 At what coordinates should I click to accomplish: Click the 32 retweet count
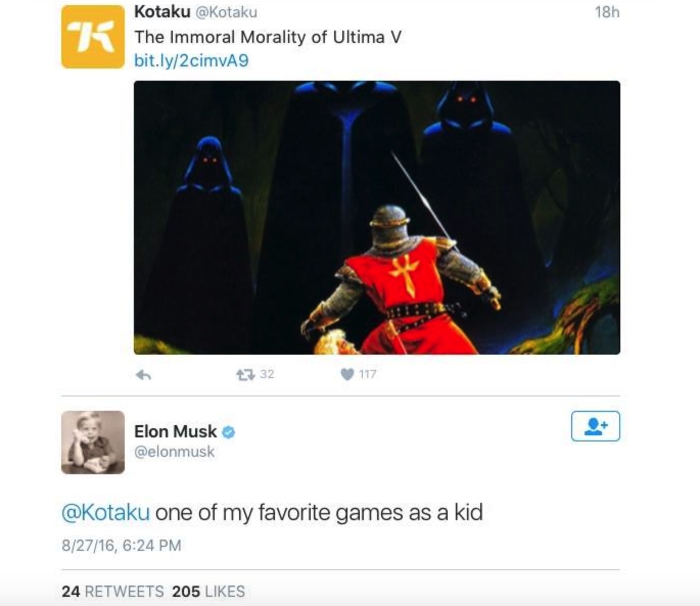(267, 374)
